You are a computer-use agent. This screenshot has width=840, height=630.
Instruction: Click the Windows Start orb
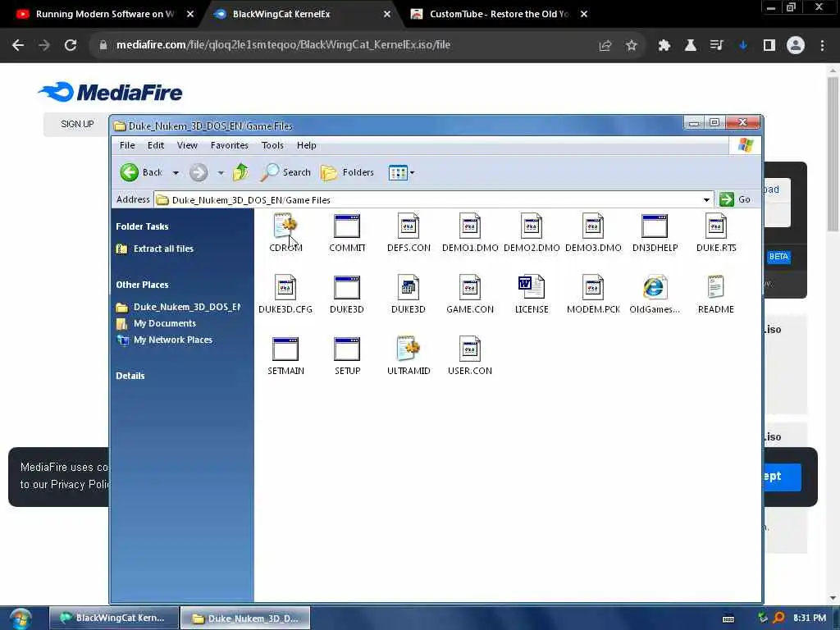pos(20,619)
